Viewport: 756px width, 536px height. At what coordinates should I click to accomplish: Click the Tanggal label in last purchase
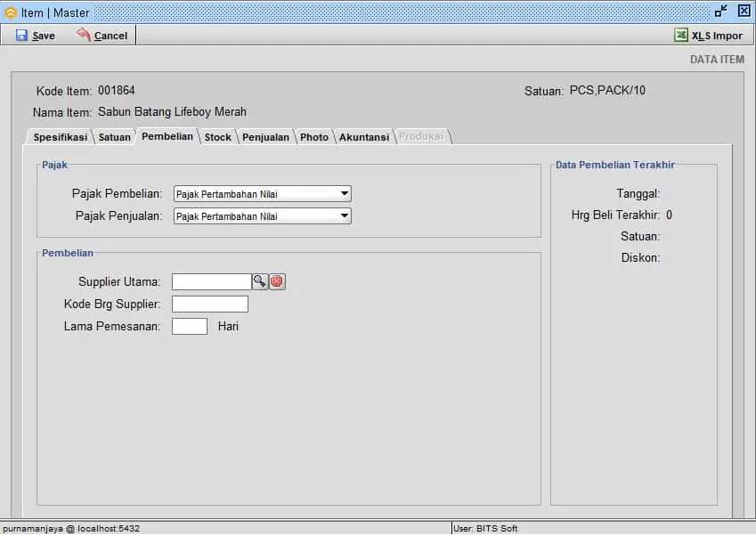pyautogui.click(x=638, y=194)
